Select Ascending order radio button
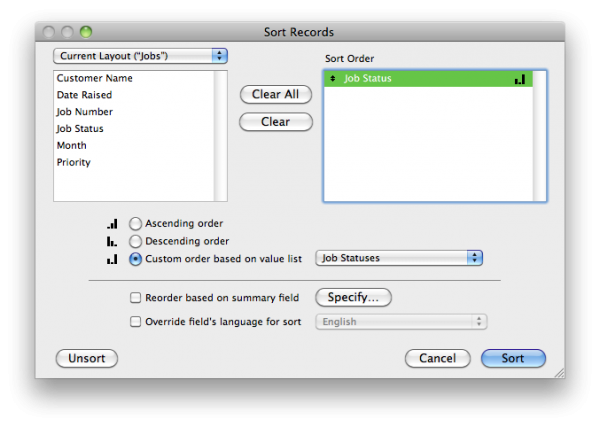The width and height of the screenshot is (600, 427). tap(135, 223)
